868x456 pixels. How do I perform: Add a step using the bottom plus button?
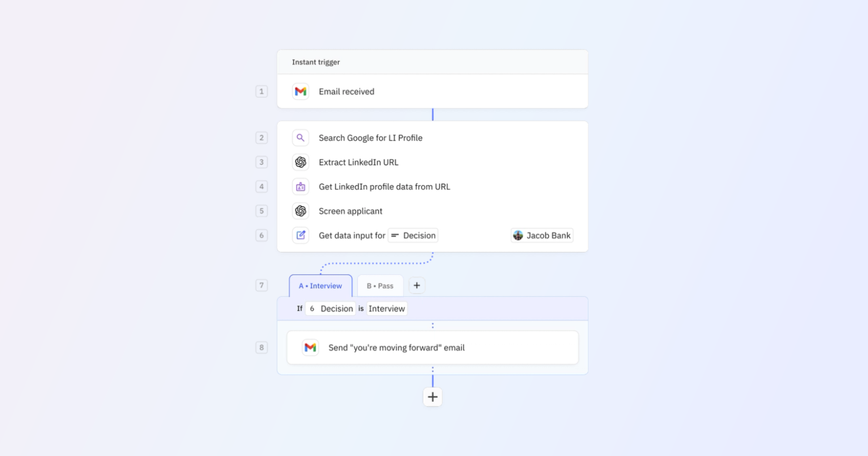click(433, 397)
